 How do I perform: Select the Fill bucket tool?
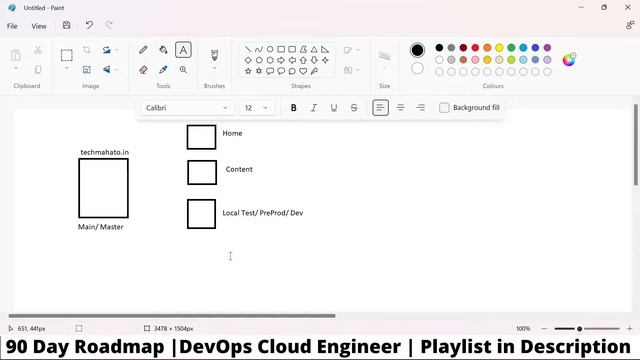click(x=163, y=50)
